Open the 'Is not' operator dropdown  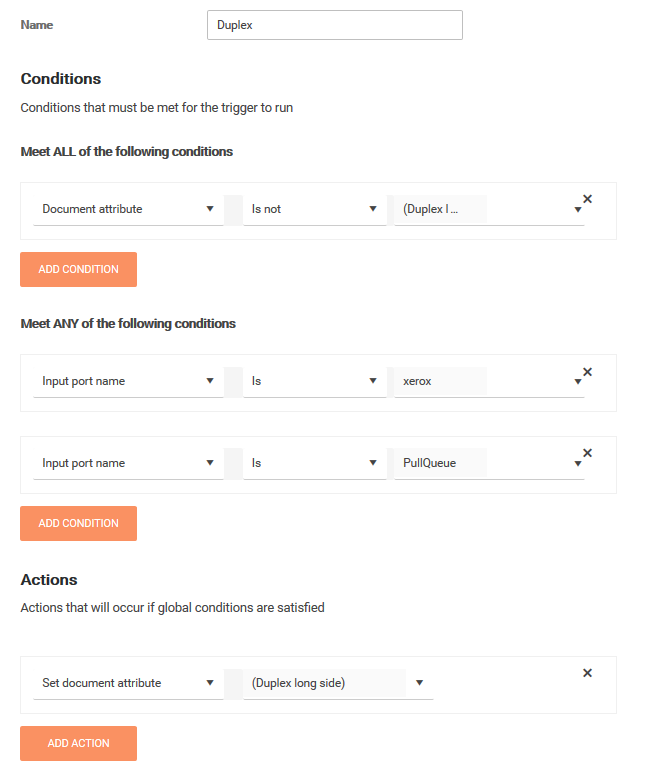tap(314, 209)
